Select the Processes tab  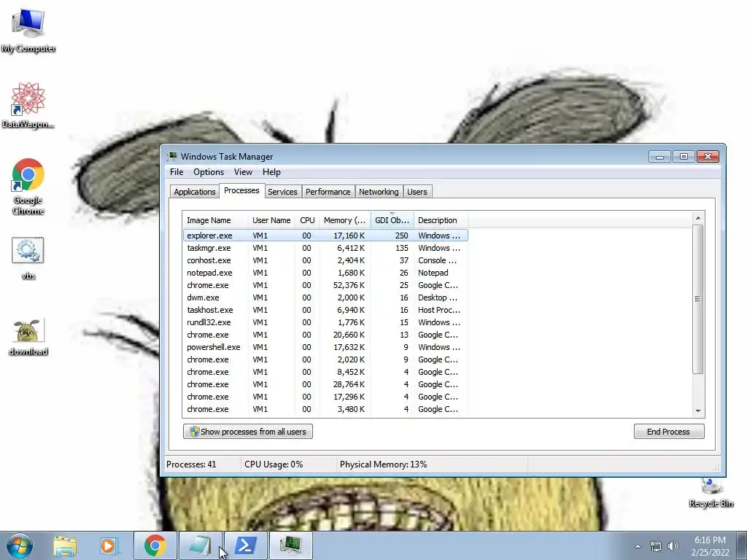241,190
